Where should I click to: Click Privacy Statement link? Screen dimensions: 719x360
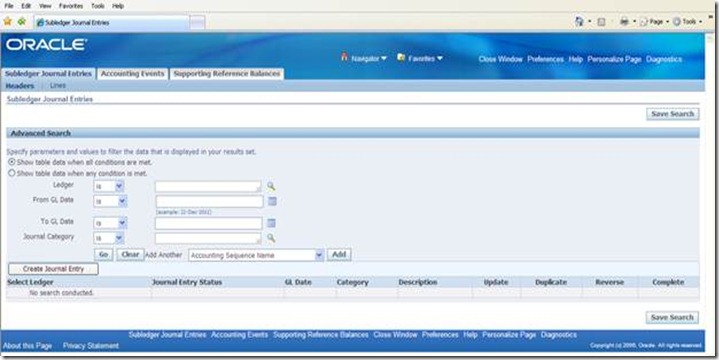pyautogui.click(x=91, y=346)
